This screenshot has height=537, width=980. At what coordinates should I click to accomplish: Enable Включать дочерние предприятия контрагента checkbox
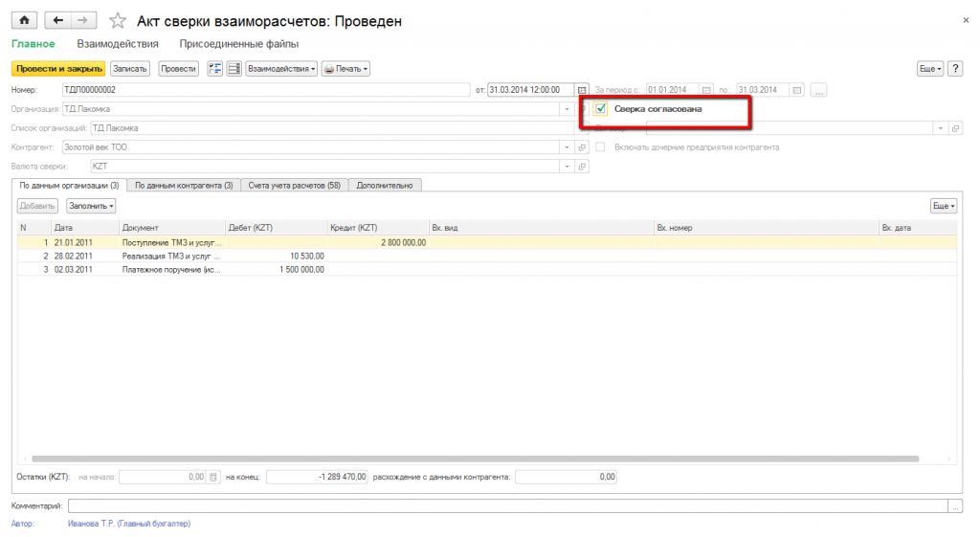601,147
